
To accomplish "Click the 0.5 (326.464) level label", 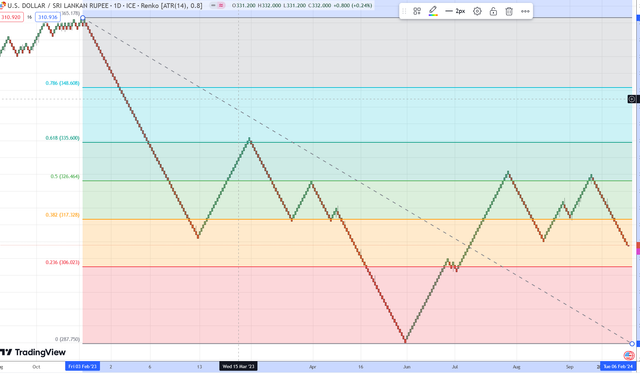I will pos(65,176).
